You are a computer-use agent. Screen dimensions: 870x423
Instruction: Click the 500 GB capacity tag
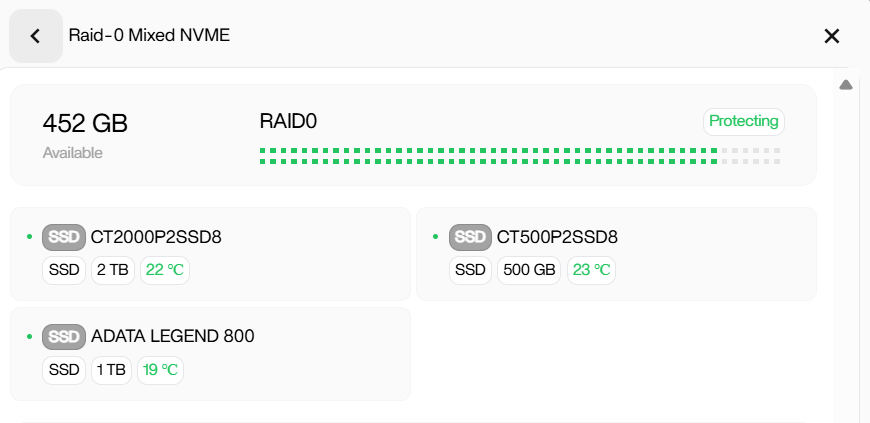pyautogui.click(x=526, y=270)
